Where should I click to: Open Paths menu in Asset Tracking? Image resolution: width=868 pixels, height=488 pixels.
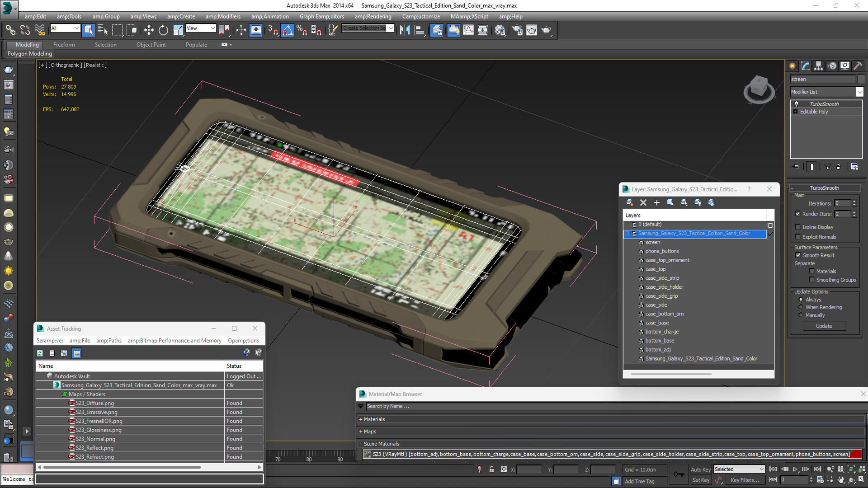pyautogui.click(x=109, y=341)
